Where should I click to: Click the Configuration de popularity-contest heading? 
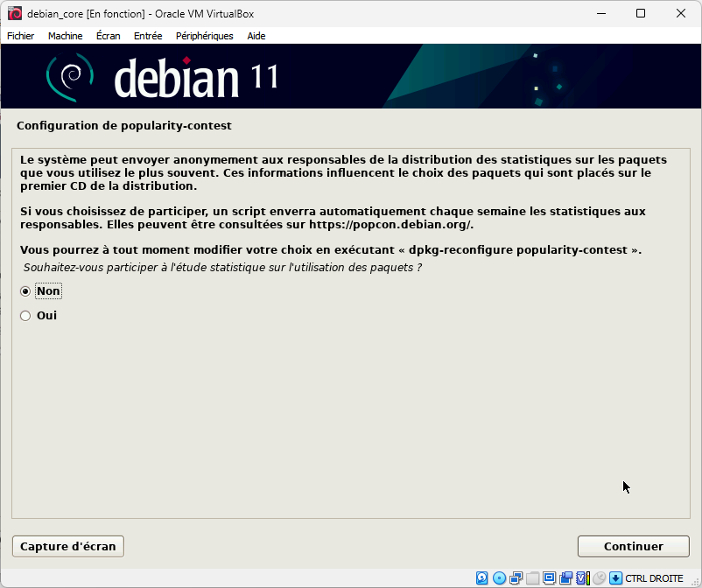click(x=124, y=126)
